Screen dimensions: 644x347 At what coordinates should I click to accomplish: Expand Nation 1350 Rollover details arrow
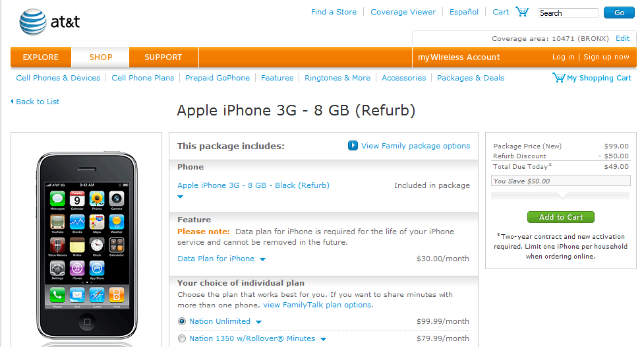tap(323, 339)
